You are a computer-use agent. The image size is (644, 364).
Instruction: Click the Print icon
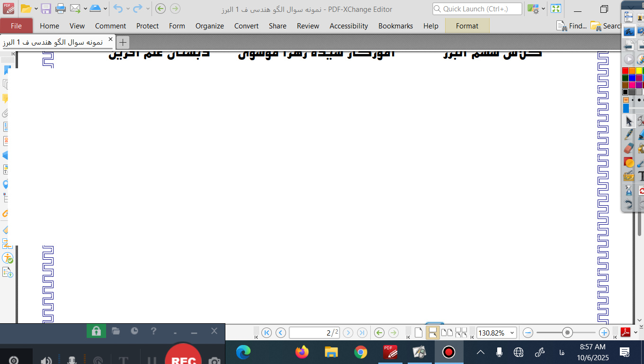tap(61, 9)
